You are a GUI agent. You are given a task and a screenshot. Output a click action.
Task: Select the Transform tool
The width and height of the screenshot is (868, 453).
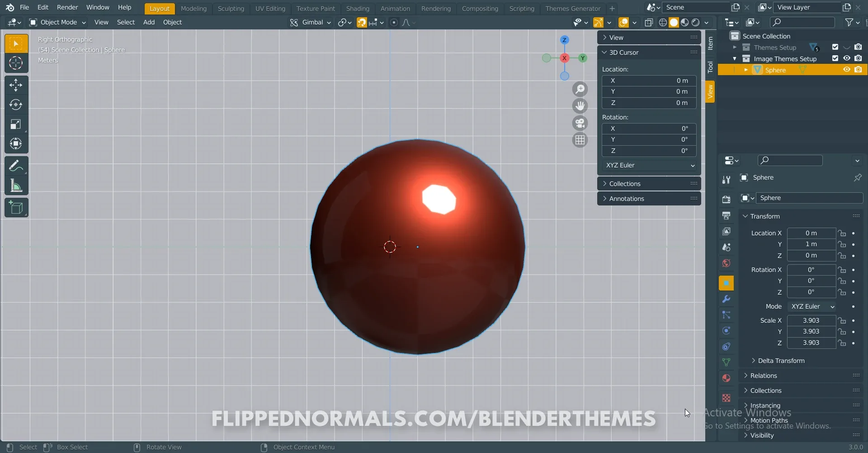tap(16, 143)
